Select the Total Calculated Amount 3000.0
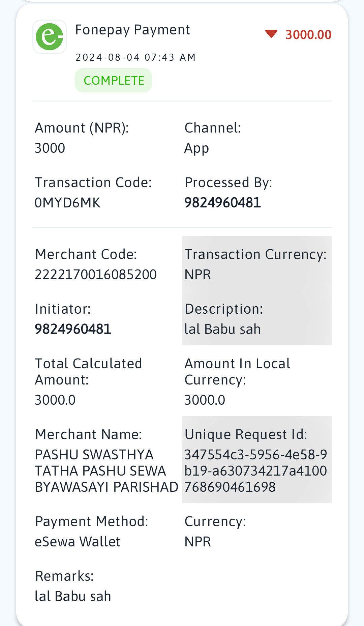The height and width of the screenshot is (626, 364). pos(55,400)
